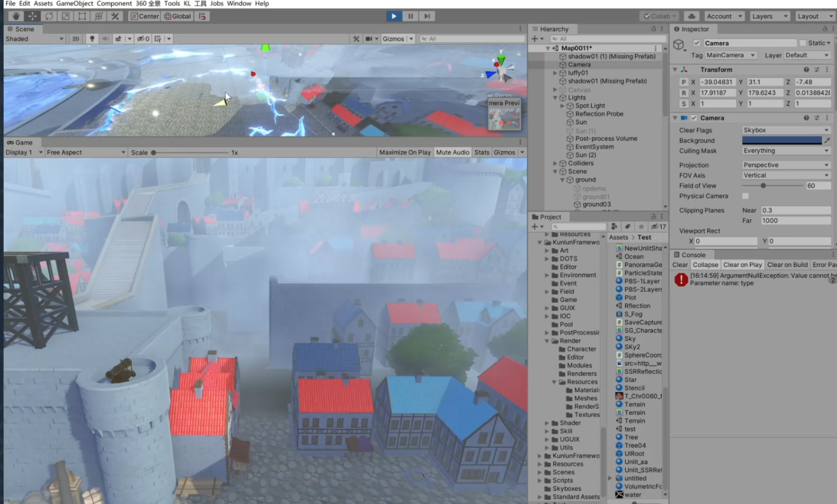Open the Shaded draw mode dropdown
Viewport: 837px width, 504px height.
coord(35,38)
